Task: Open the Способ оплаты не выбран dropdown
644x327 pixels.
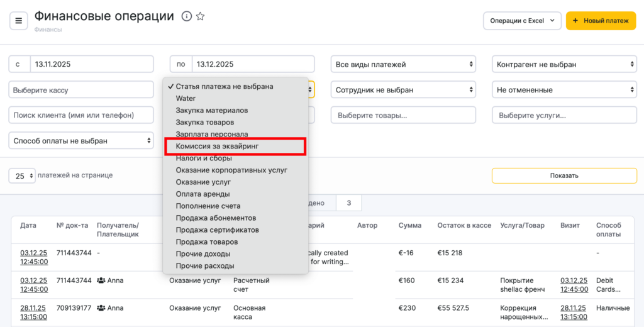Action: [81, 141]
